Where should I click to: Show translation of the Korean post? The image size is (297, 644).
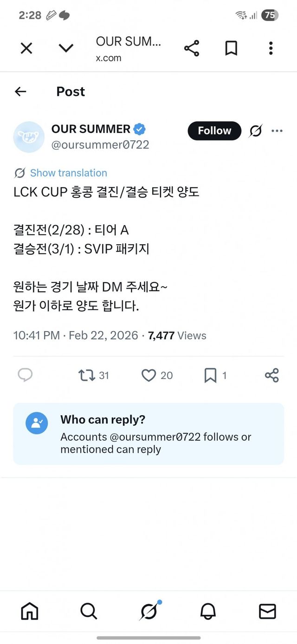pyautogui.click(x=68, y=173)
